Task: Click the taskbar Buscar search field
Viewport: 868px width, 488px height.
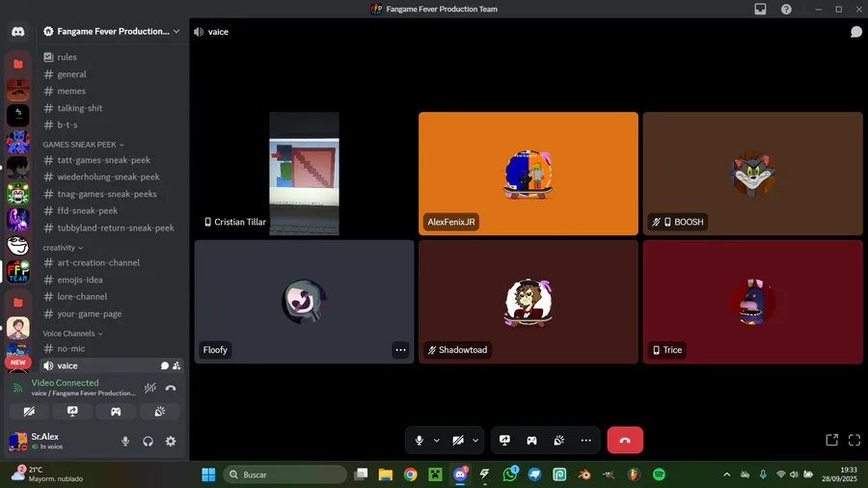Action: coord(285,474)
